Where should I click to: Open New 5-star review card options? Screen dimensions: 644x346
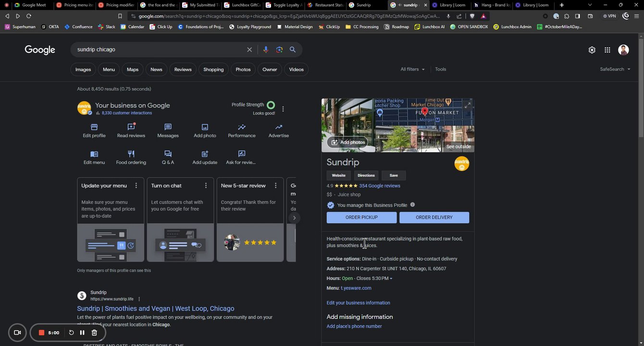click(275, 185)
